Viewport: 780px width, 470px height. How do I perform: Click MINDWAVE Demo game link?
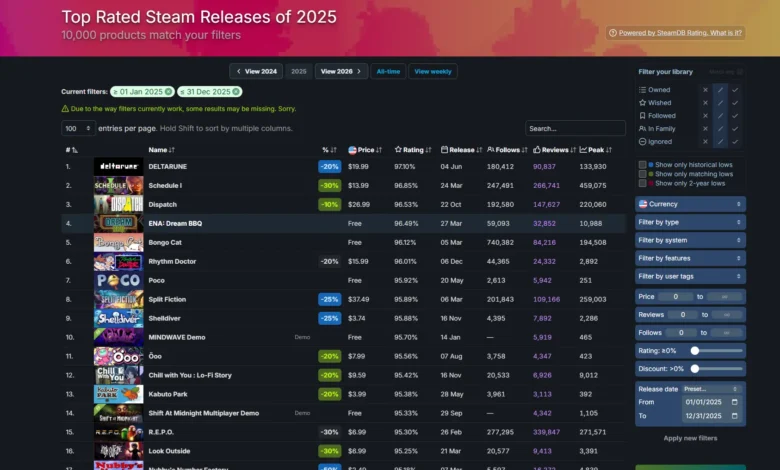point(177,337)
